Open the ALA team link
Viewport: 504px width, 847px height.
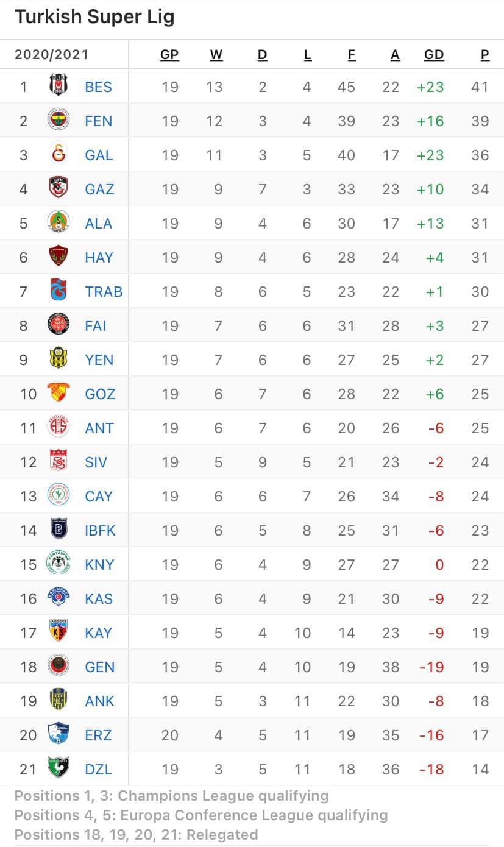[x=99, y=224]
